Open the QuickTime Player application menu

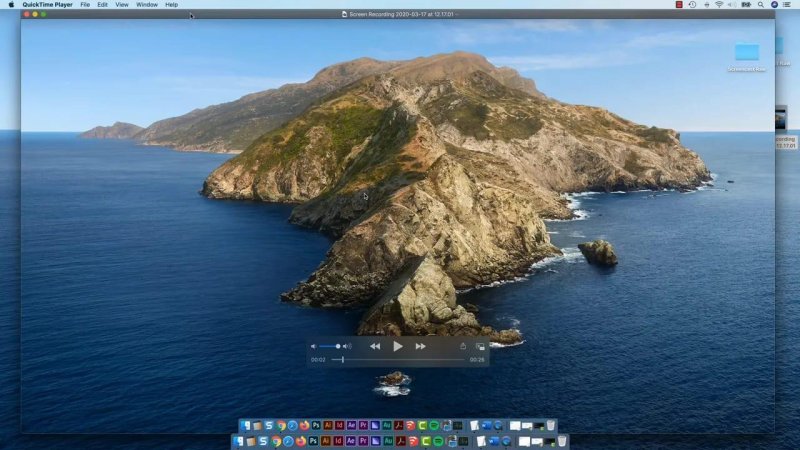click(x=47, y=5)
